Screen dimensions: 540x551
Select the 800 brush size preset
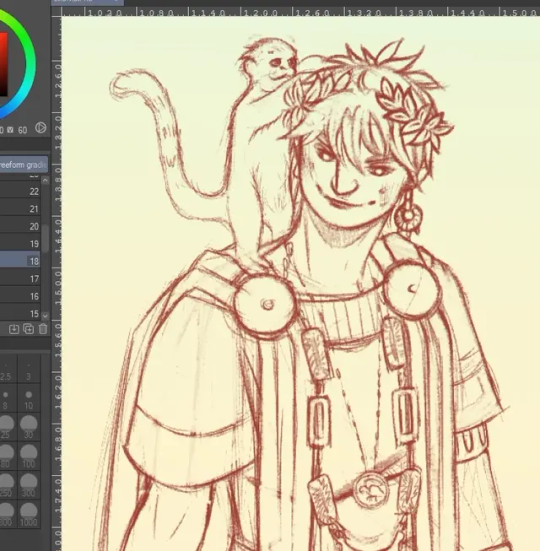click(x=7, y=514)
